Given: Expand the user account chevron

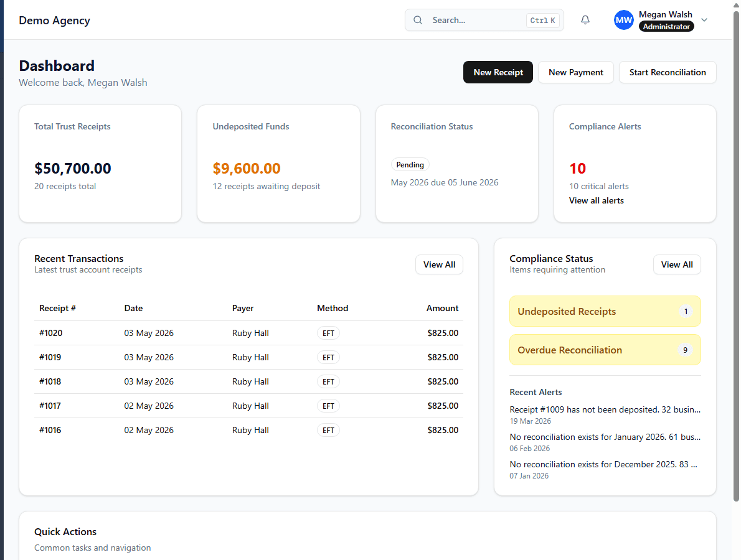Looking at the screenshot, I should (704, 20).
